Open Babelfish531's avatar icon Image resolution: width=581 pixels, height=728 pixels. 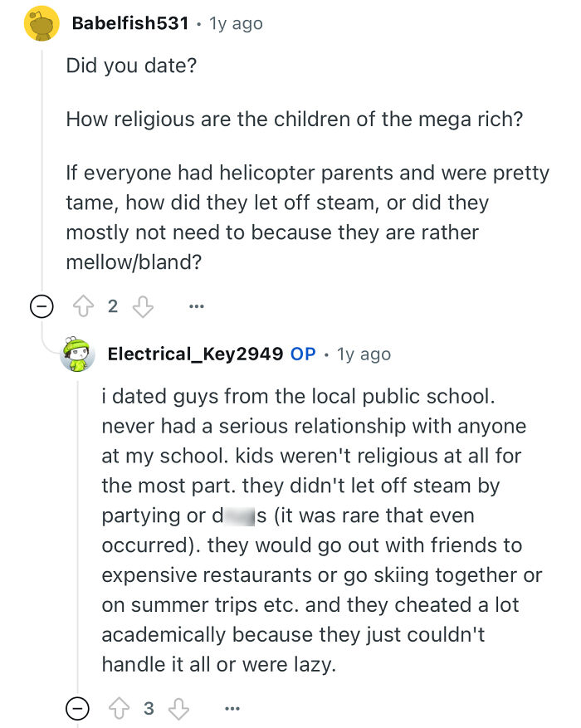pos(38,23)
